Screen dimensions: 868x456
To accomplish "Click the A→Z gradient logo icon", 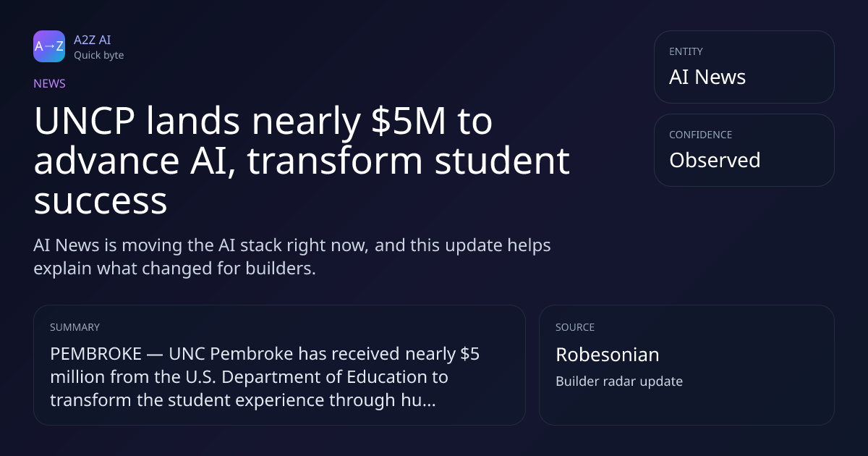I will point(49,46).
